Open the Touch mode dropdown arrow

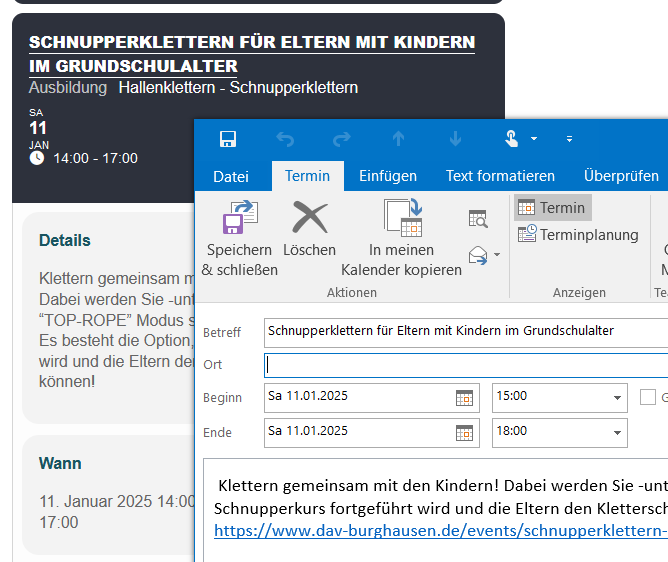coord(534,139)
